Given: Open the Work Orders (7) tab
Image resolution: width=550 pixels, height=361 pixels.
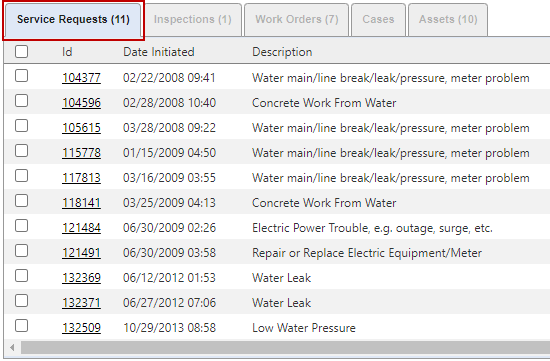Looking at the screenshot, I should coord(297,20).
